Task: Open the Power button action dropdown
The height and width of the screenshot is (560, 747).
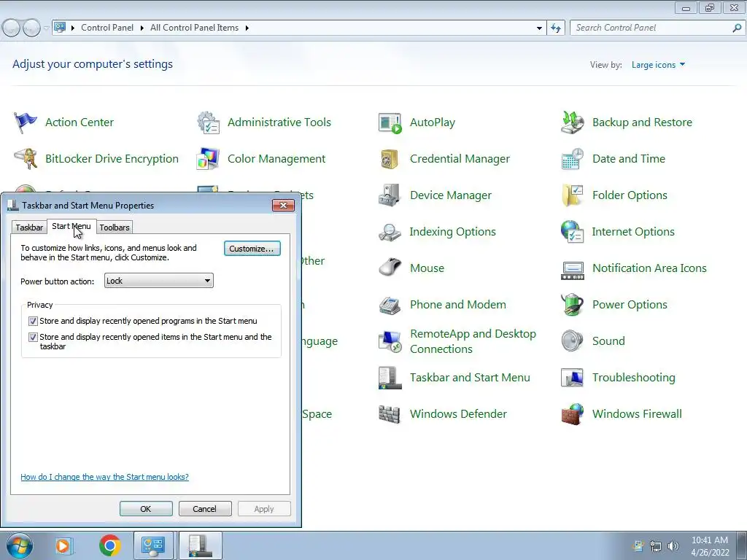Action: click(158, 281)
